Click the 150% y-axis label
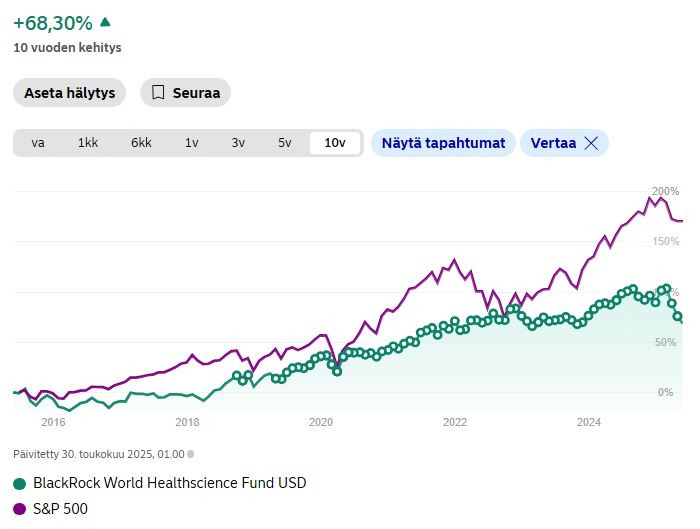The height and width of the screenshot is (529, 700). pos(666,242)
